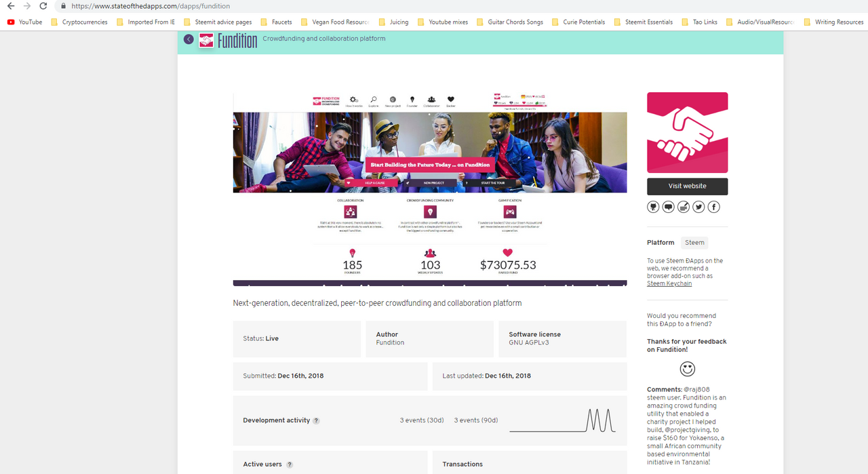The width and height of the screenshot is (868, 474).
Task: Open the YouTube bookmark
Action: (24, 22)
